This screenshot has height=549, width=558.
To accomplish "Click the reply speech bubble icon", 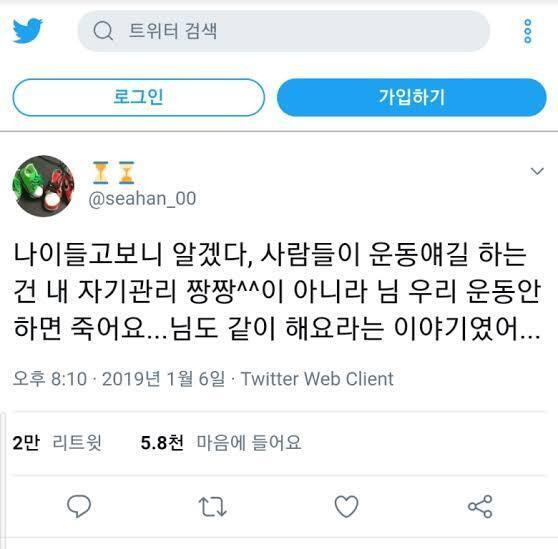I will coord(79,506).
